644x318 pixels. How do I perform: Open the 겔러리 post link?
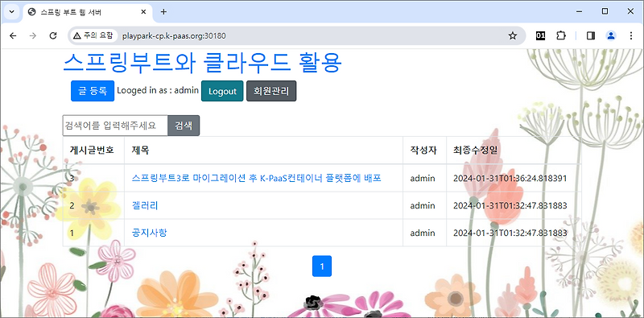145,205
